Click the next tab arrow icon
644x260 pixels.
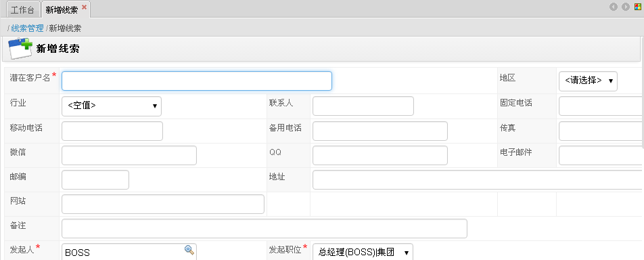click(x=626, y=7)
